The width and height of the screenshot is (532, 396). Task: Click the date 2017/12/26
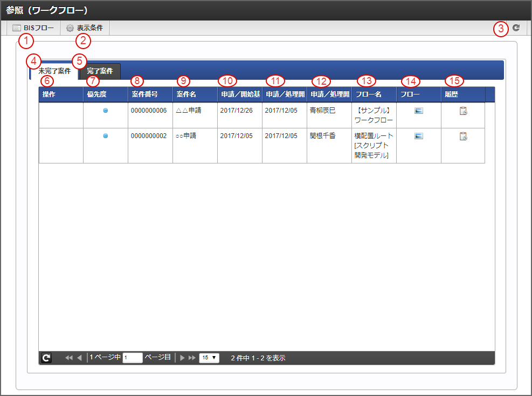237,111
